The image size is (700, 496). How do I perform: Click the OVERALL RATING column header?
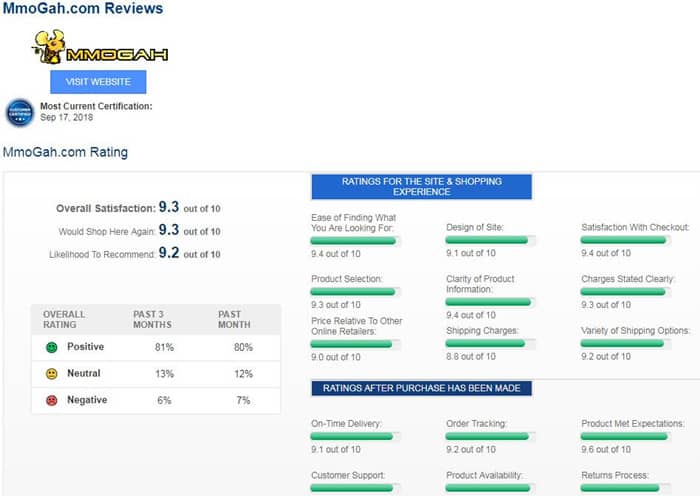click(64, 320)
